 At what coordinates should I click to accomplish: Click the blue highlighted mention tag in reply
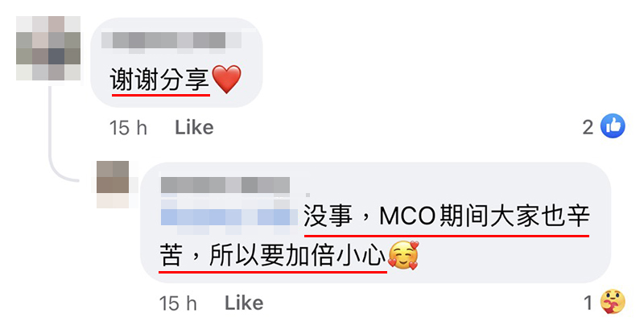click(x=229, y=216)
